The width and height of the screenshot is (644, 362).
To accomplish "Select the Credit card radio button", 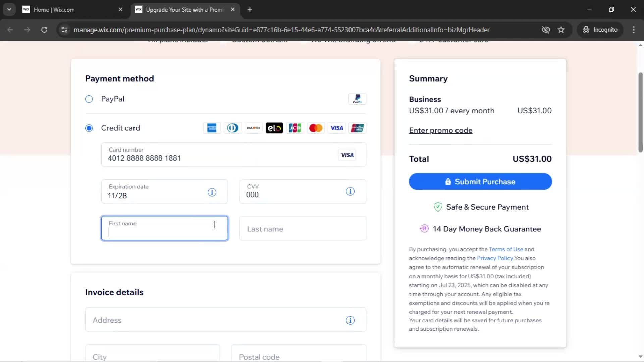I will 89,128.
